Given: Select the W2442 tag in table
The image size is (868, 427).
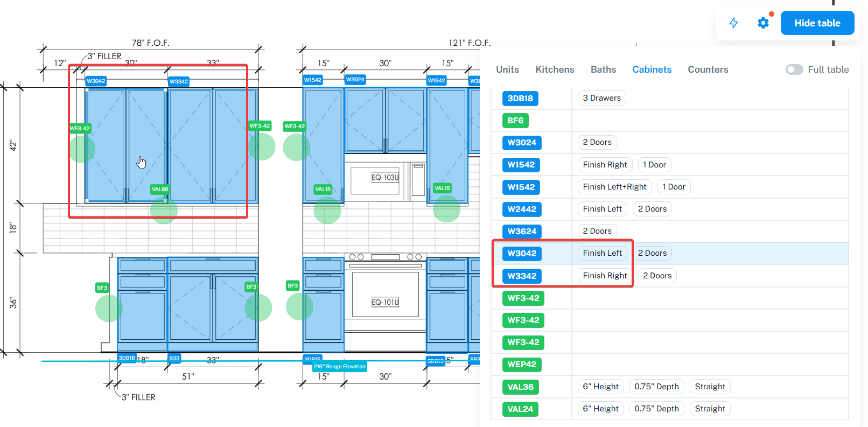Looking at the screenshot, I should tap(522, 209).
